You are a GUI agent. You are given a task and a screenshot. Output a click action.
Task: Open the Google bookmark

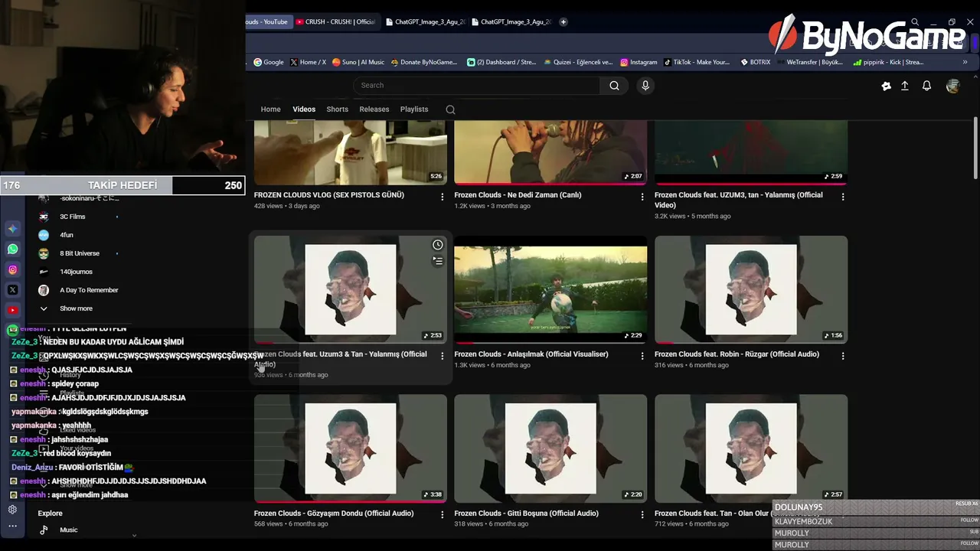269,63
